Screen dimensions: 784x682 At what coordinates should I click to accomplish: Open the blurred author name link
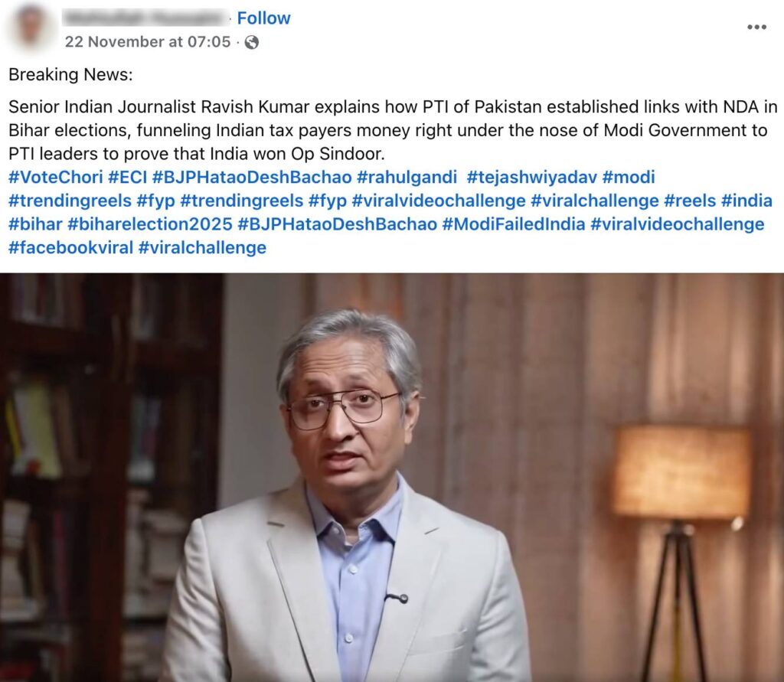145,18
